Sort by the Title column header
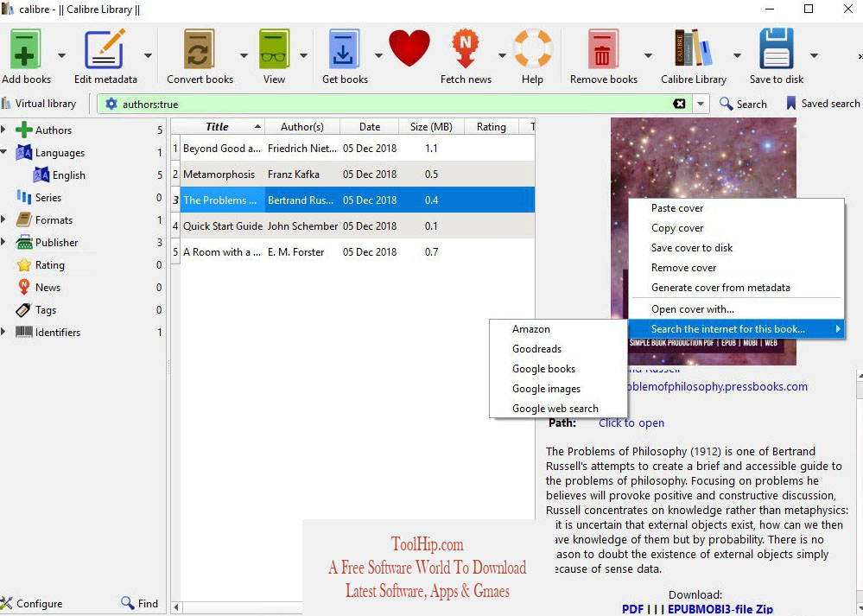 tap(218, 127)
